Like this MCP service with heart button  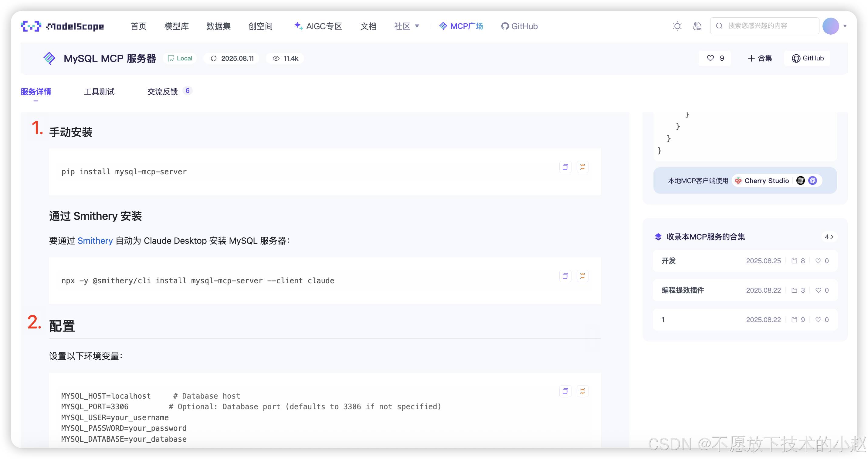pos(715,58)
